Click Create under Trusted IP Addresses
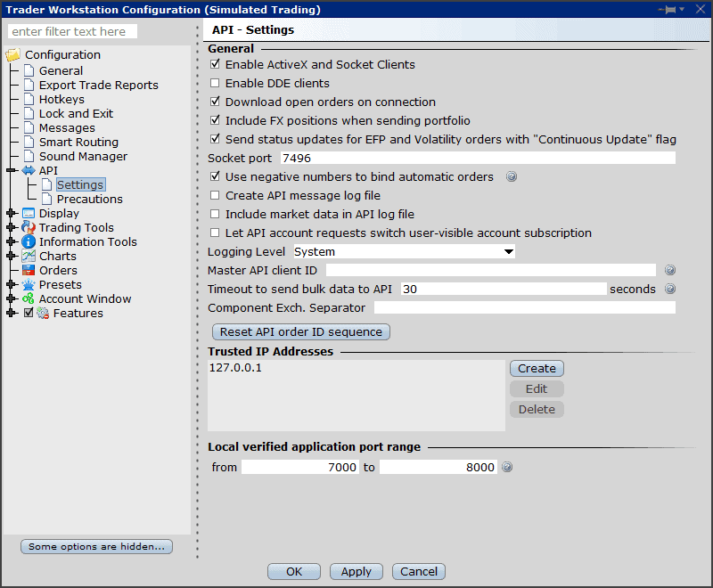The image size is (713, 588). click(x=537, y=368)
